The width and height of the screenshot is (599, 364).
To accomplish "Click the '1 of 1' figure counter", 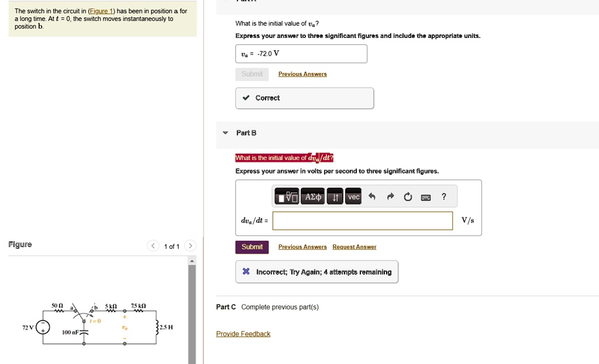I will tap(171, 247).
